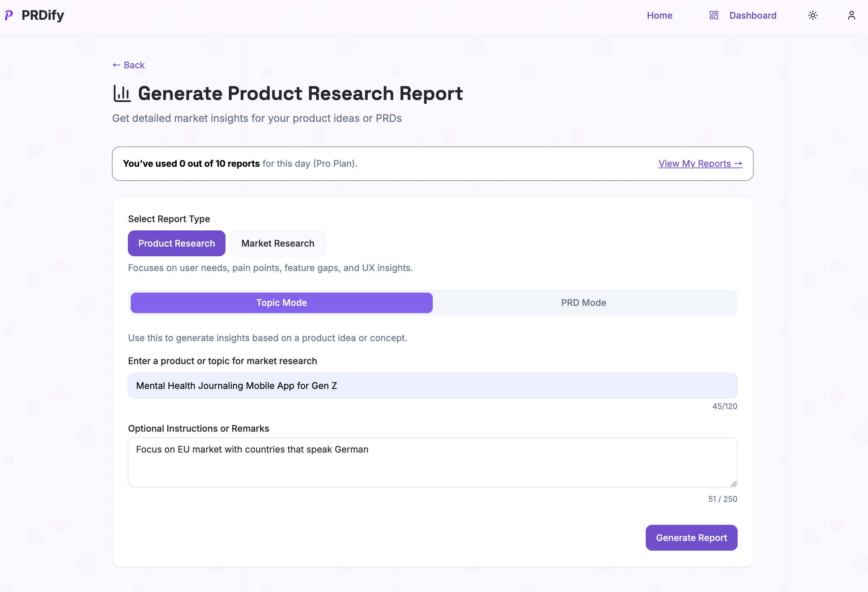Open the user account icon
Image resolution: width=868 pixels, height=592 pixels.
pyautogui.click(x=851, y=15)
